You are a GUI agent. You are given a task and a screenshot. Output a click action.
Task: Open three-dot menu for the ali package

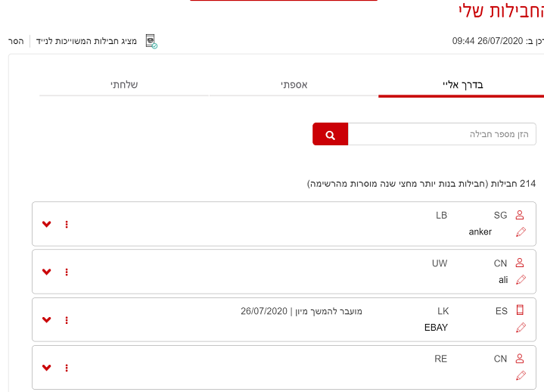point(67,272)
